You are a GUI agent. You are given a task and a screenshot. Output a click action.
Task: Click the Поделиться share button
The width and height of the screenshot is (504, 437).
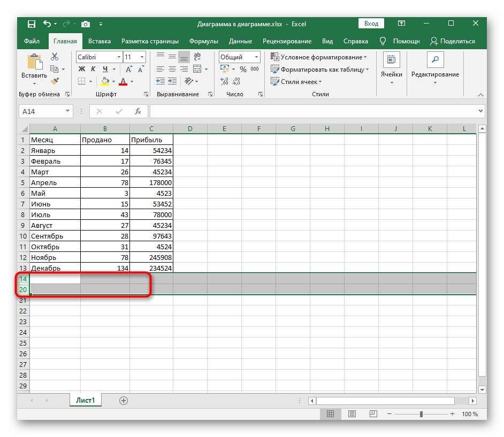453,41
